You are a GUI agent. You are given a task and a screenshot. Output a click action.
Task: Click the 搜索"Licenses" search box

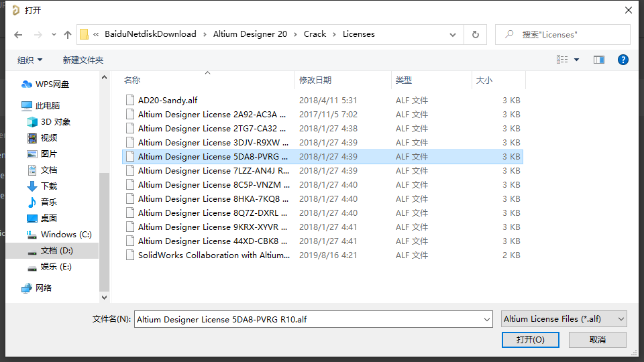(x=563, y=34)
